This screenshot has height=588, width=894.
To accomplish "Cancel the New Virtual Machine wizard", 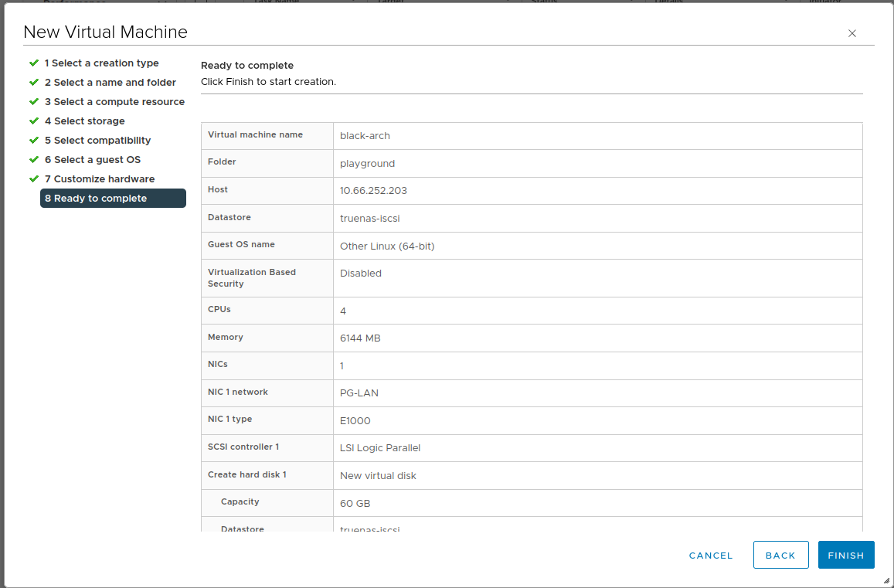I will click(711, 555).
